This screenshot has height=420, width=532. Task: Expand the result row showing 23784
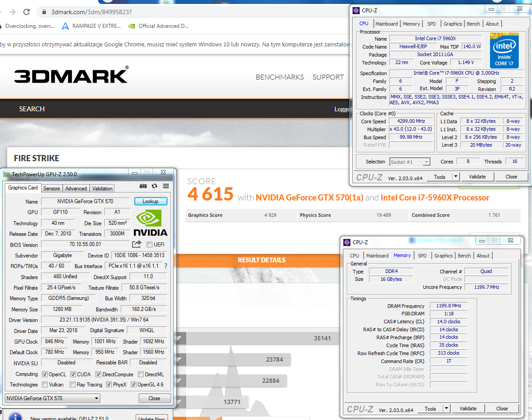180,359
